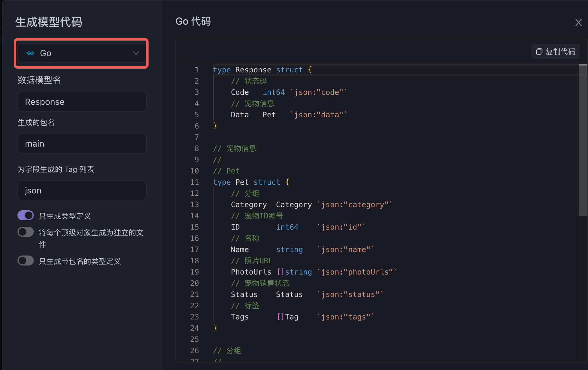588x370 pixels.
Task: Close the code generation dialog
Action: click(x=578, y=22)
